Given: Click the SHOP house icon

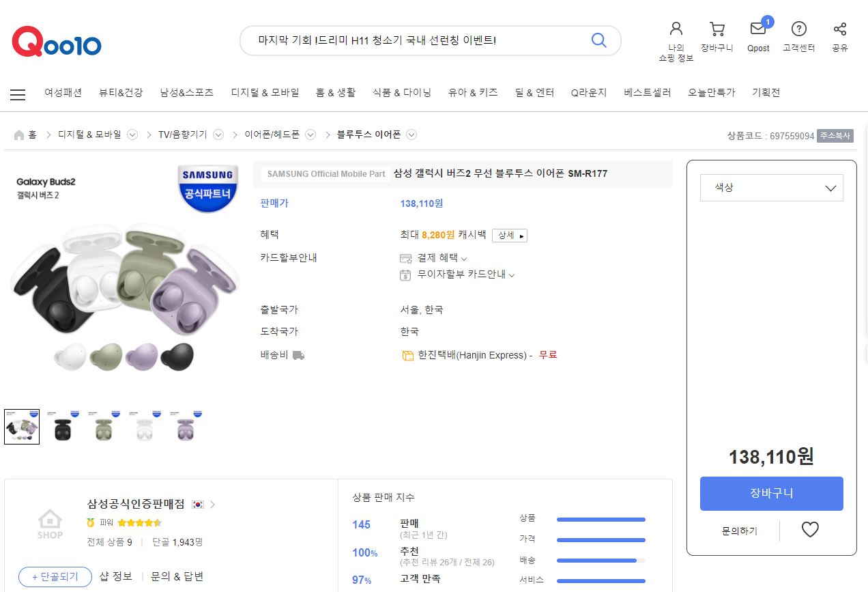Looking at the screenshot, I should (50, 525).
